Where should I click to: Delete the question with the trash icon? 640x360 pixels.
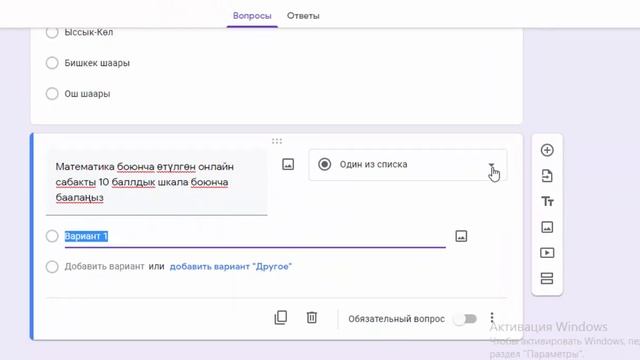(x=312, y=318)
